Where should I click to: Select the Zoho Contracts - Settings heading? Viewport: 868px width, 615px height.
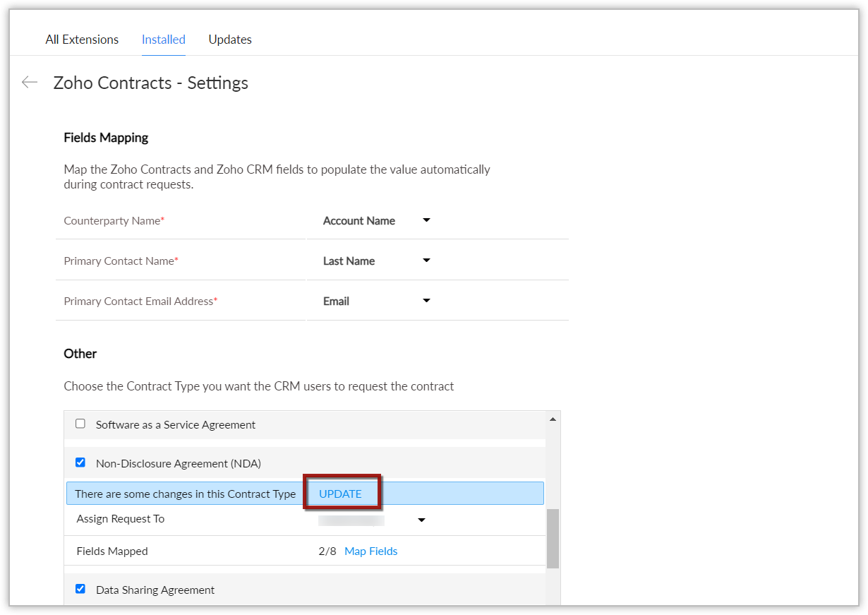[x=151, y=83]
